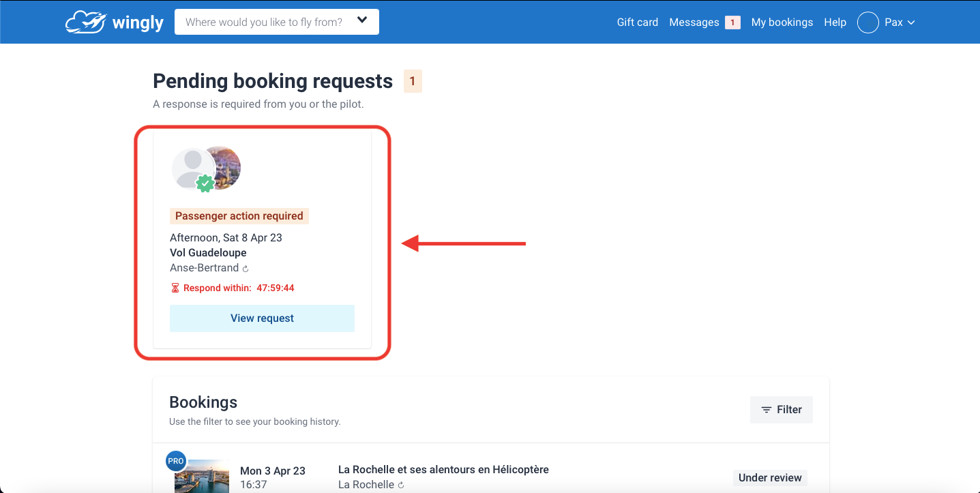Open the departure location search dropdown arrow
The image size is (980, 493).
point(362,21)
